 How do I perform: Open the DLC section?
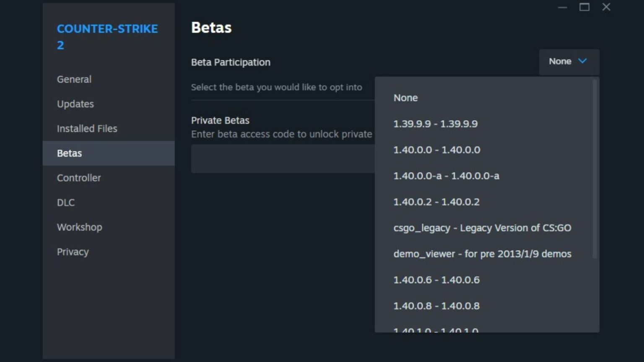click(x=66, y=203)
